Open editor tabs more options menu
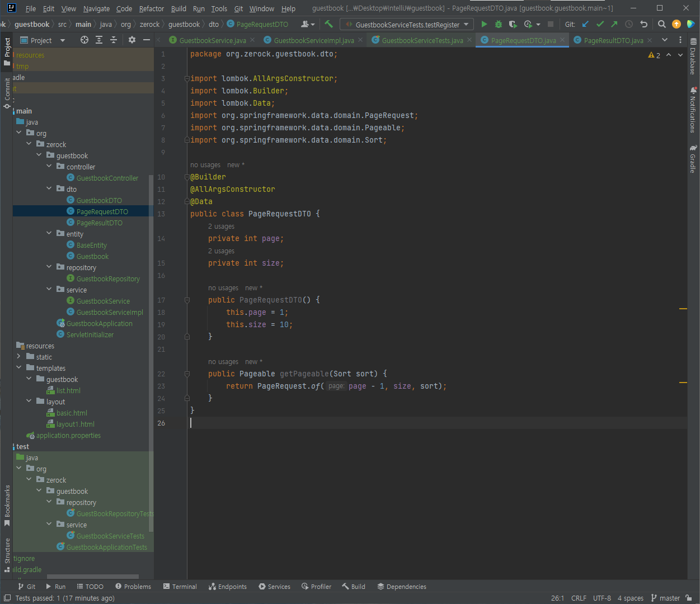This screenshot has height=604, width=700. pyautogui.click(x=680, y=40)
